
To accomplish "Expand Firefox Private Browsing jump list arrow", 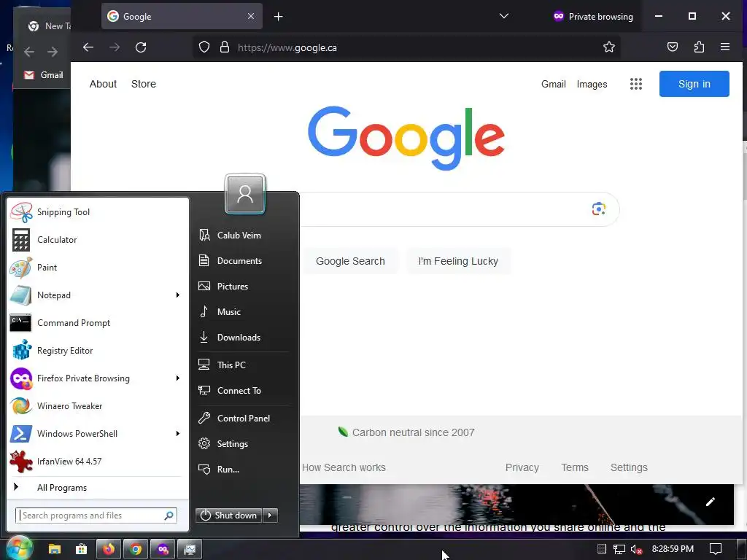I will (x=178, y=378).
